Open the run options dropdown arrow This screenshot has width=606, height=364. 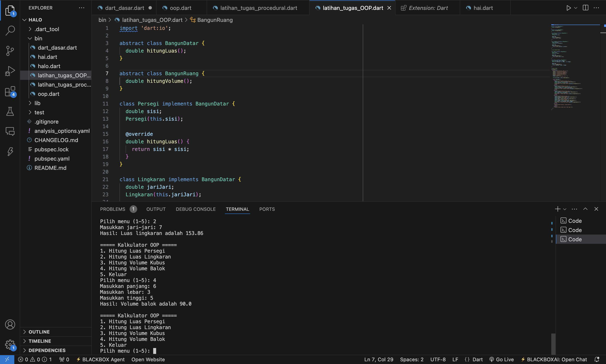575,8
